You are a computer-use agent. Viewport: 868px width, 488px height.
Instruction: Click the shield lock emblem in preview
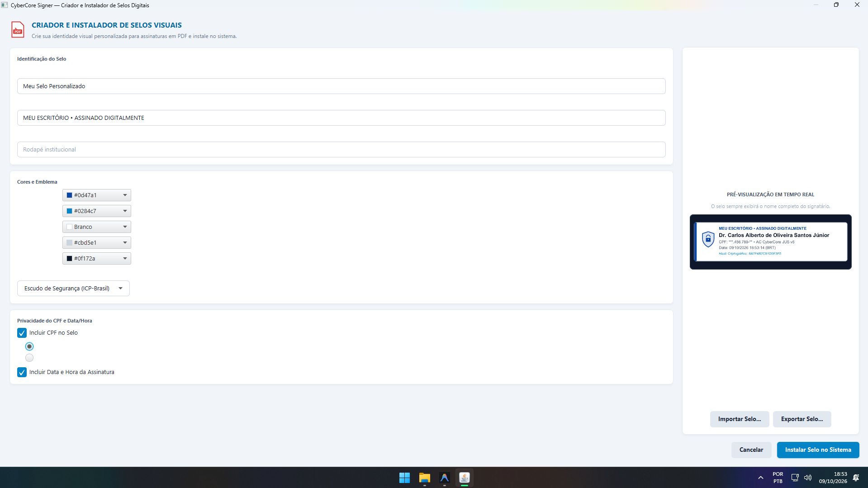pos(708,239)
